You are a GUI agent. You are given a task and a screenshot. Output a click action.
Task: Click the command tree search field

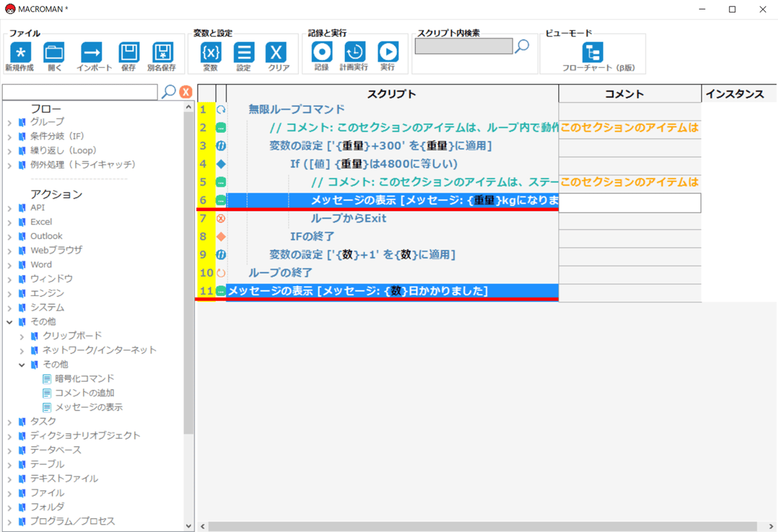point(80,92)
